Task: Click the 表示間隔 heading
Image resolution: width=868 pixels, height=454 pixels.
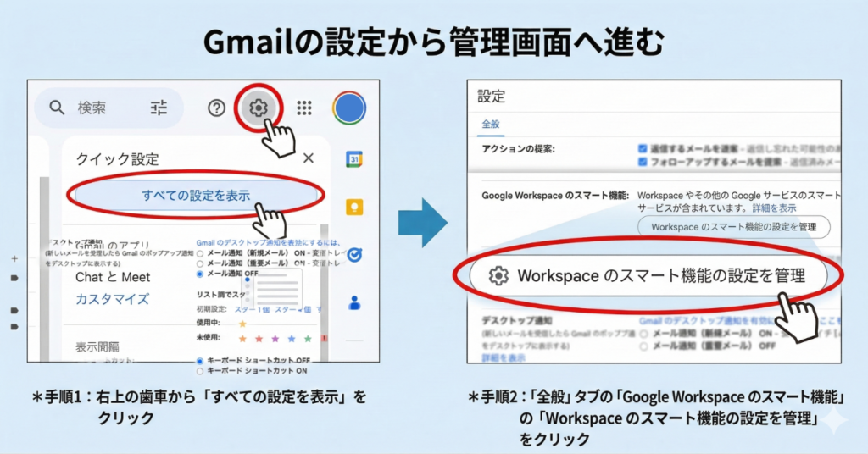Action: pyautogui.click(x=97, y=346)
